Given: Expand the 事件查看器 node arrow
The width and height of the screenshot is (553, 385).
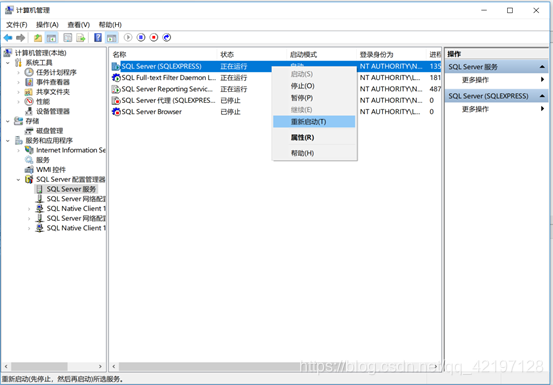Looking at the screenshot, I should click(18, 82).
